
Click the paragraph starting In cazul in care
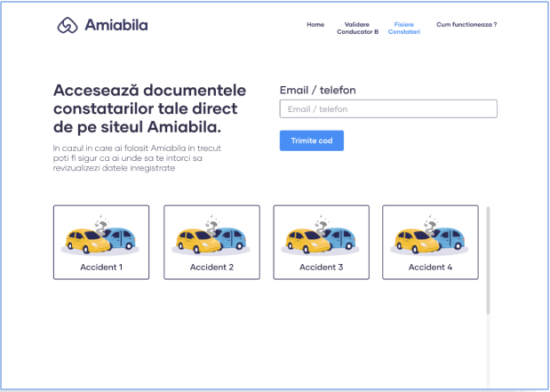(137, 158)
